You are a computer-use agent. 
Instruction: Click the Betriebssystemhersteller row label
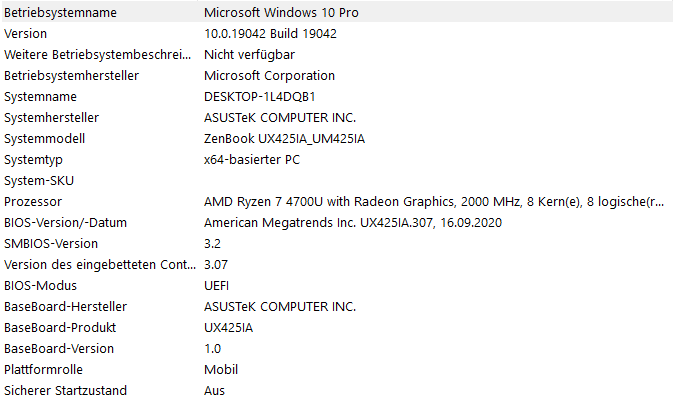tap(72, 76)
